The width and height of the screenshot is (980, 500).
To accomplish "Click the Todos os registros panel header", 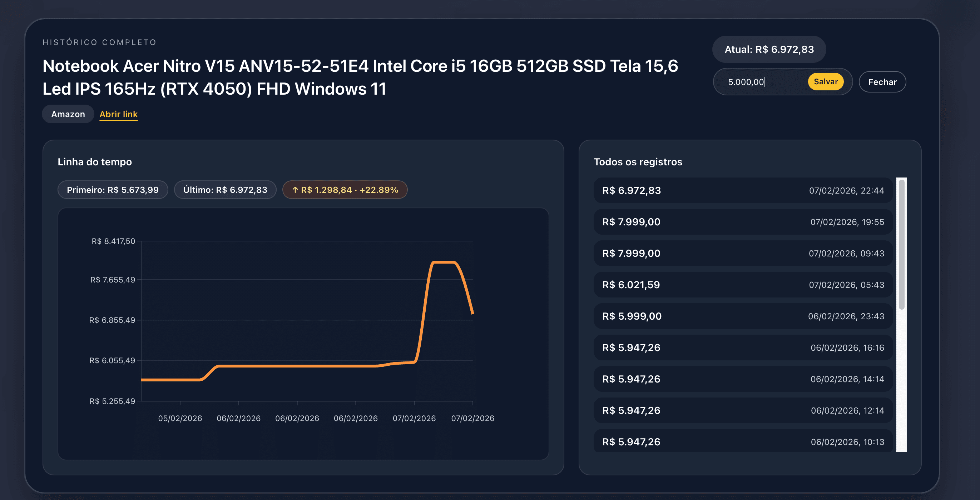I will click(x=638, y=161).
